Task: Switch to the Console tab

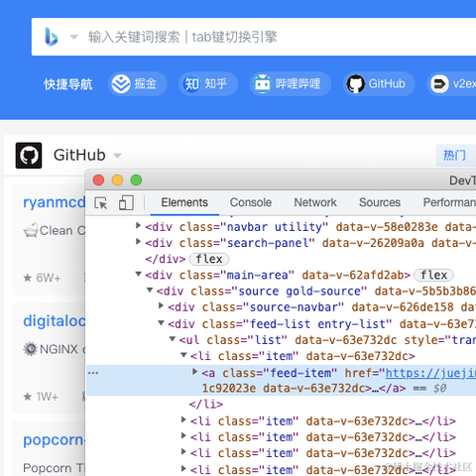Action: [251, 202]
